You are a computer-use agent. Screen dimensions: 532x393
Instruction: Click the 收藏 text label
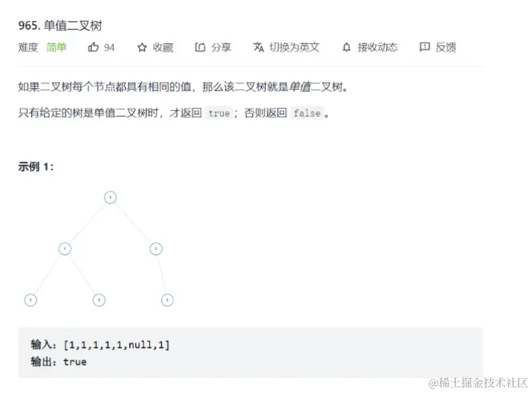point(163,47)
